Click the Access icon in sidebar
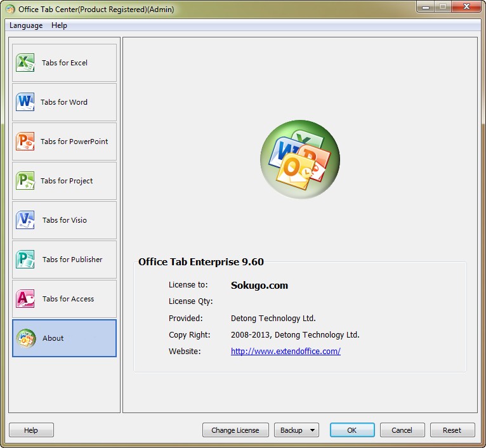The width and height of the screenshot is (486, 448). click(x=25, y=299)
